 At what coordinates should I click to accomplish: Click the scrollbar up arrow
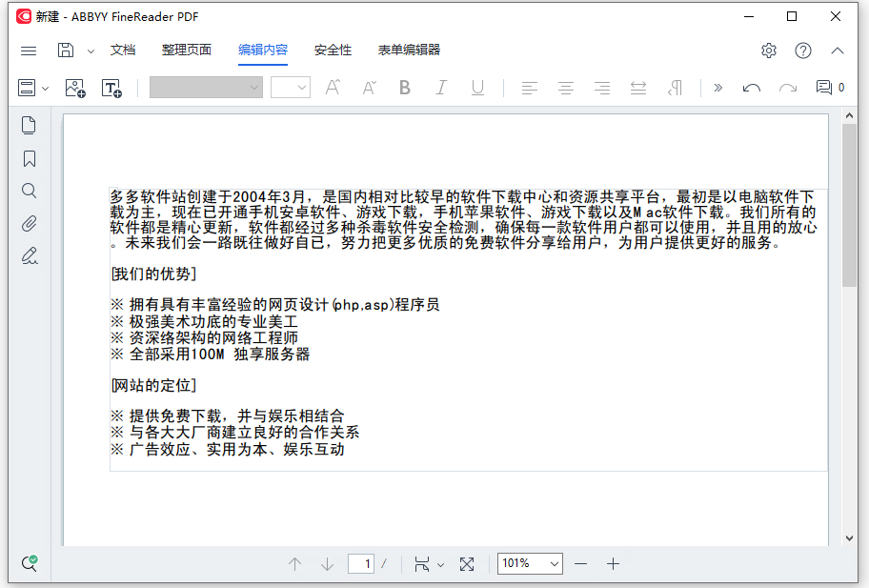[x=849, y=116]
